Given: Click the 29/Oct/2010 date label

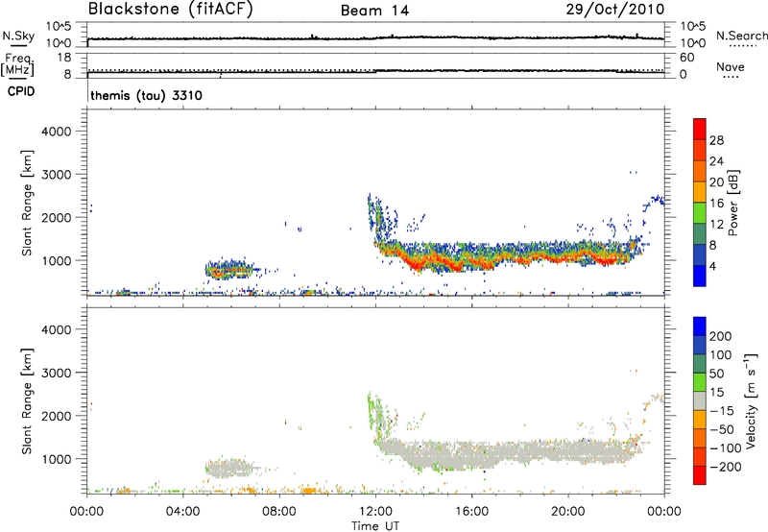Looking at the screenshot, I should tap(615, 10).
